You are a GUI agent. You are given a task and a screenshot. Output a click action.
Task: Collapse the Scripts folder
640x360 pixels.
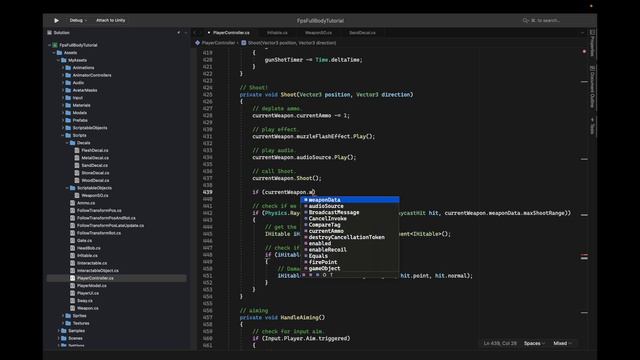[x=62, y=136]
